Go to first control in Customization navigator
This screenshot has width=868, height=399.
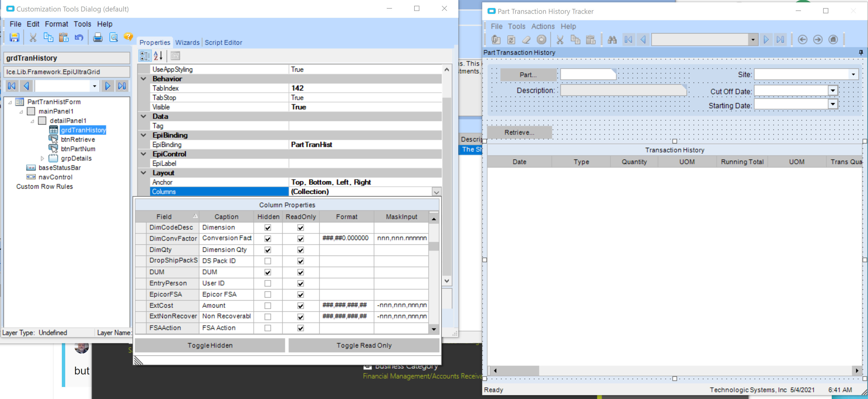(x=11, y=86)
